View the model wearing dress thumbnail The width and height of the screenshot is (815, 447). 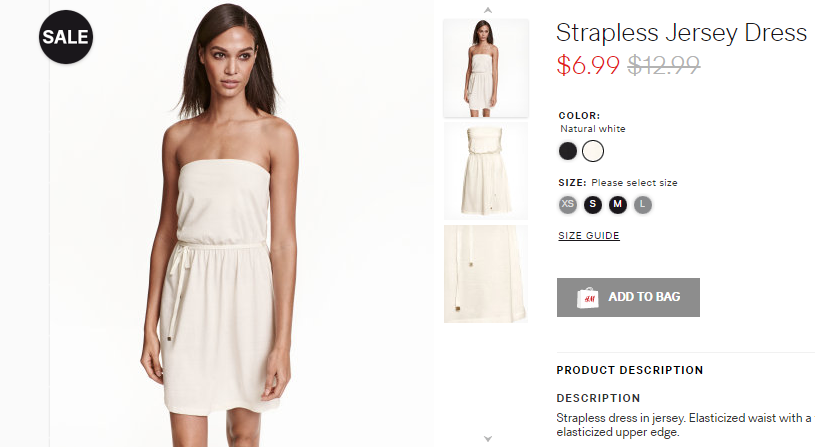click(x=485, y=68)
